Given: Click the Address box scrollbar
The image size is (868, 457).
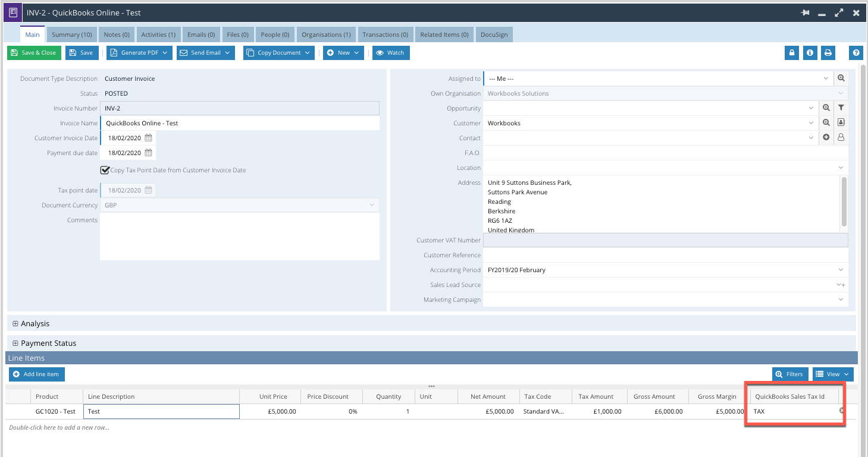Looking at the screenshot, I should pos(844,201).
